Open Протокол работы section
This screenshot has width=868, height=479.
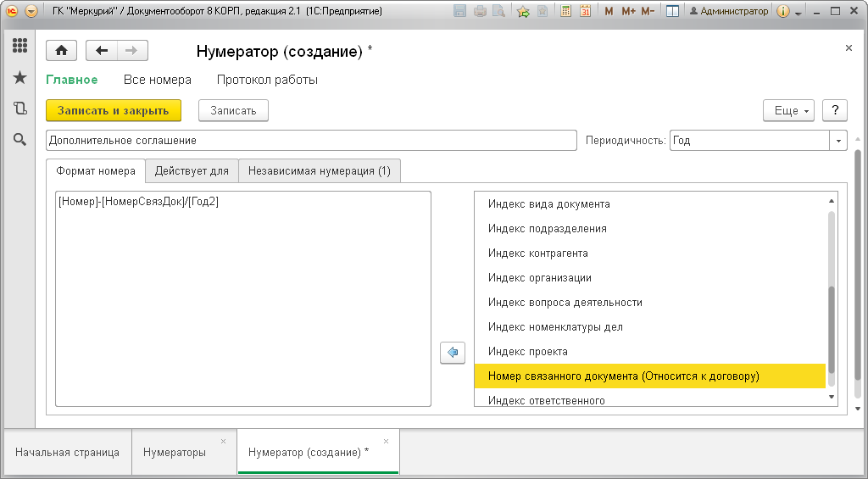(x=267, y=80)
